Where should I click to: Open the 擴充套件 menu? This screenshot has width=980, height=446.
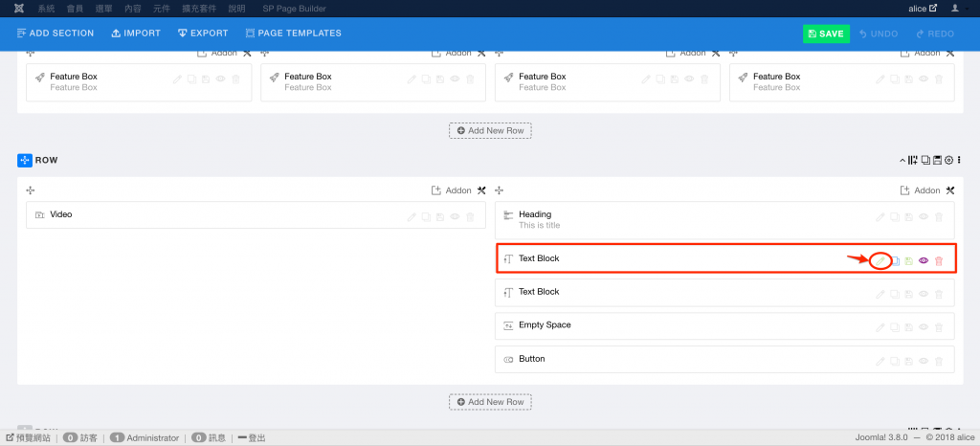[195, 8]
